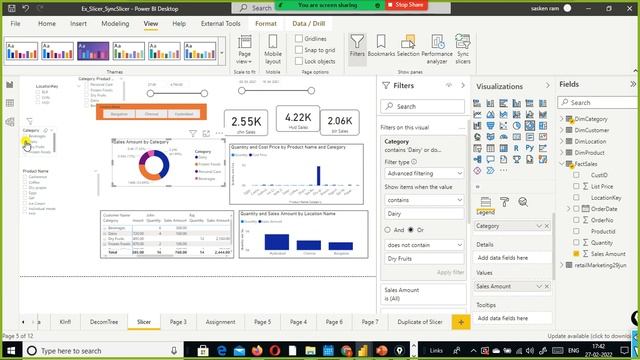Select the Or radio button

coord(411,230)
